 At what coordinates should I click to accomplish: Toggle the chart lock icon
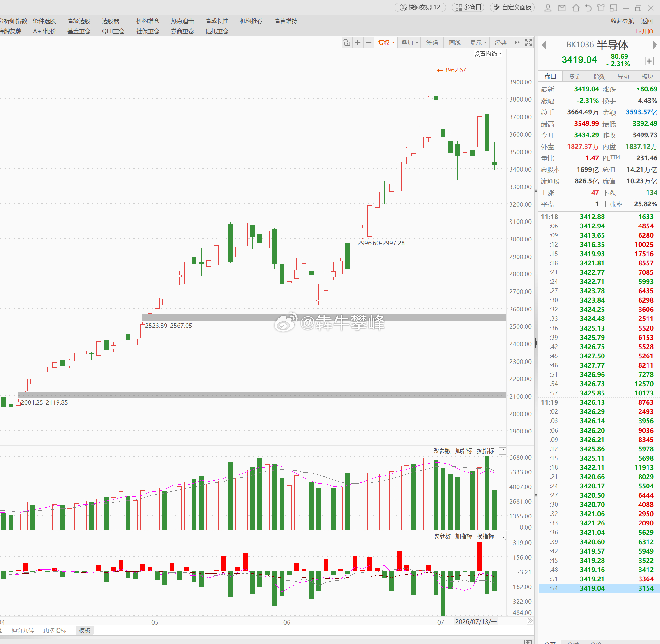click(347, 42)
